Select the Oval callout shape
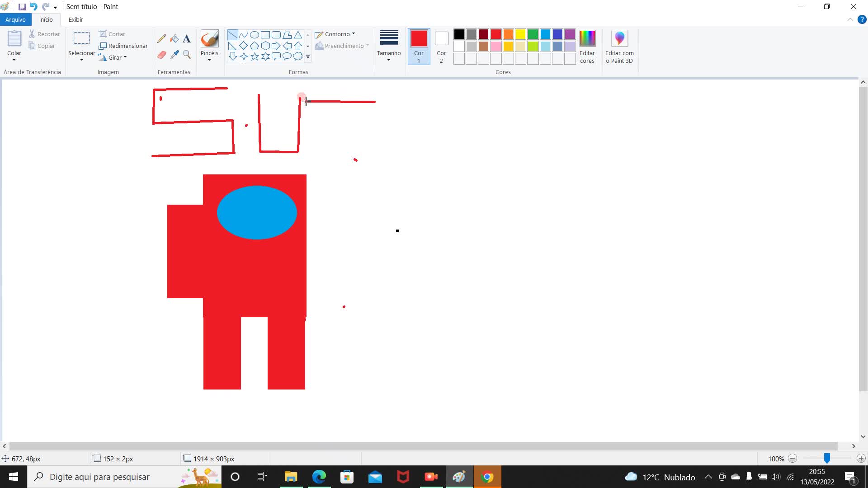 287,56
